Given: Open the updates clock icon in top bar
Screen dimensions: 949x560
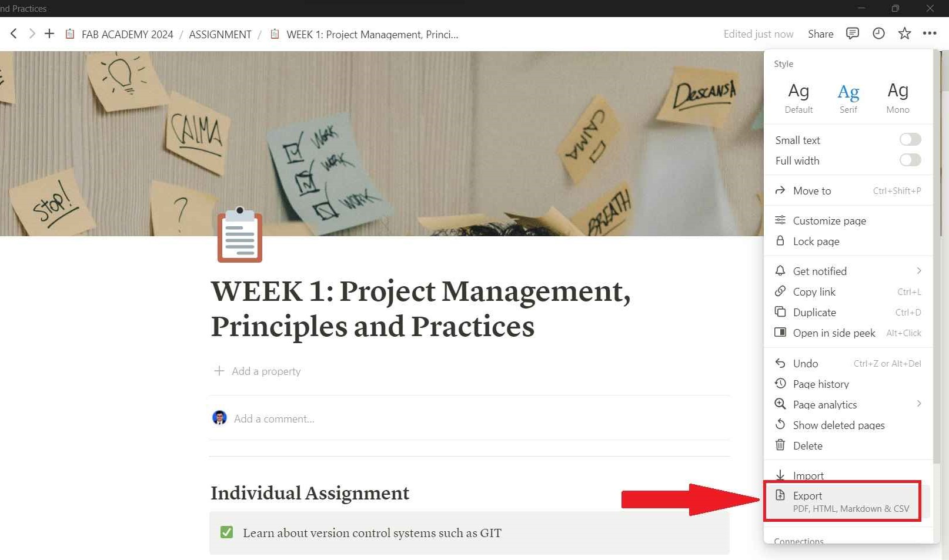Looking at the screenshot, I should point(878,33).
